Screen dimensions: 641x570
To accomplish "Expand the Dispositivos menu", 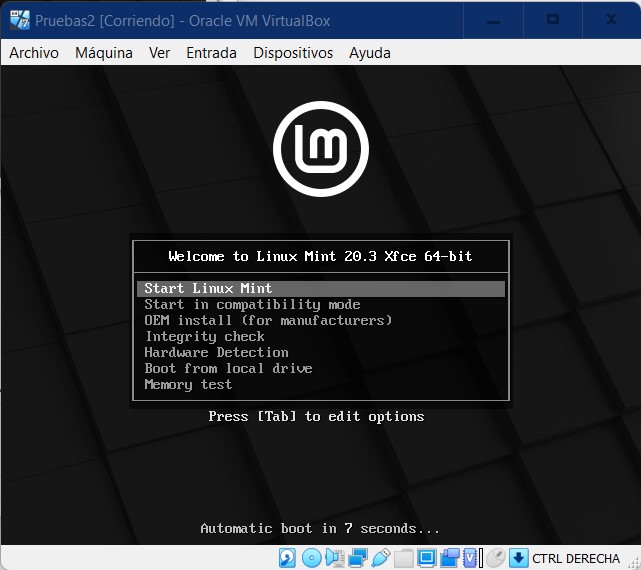I will tap(293, 53).
